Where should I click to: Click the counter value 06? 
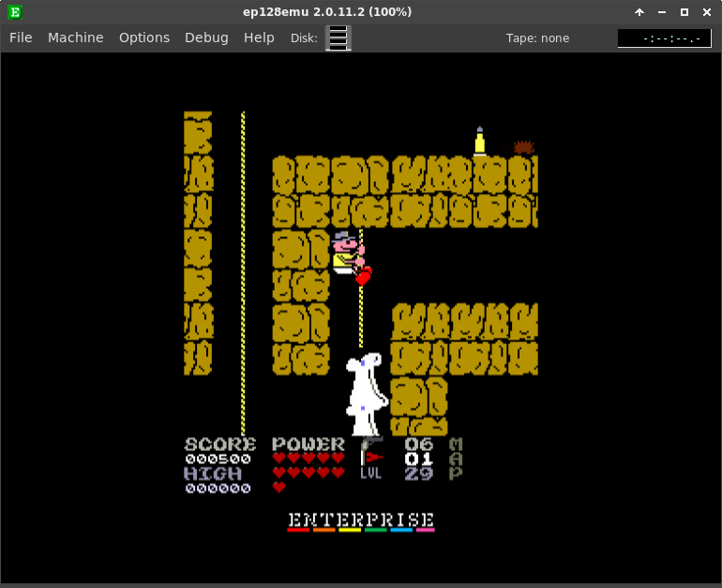point(419,445)
